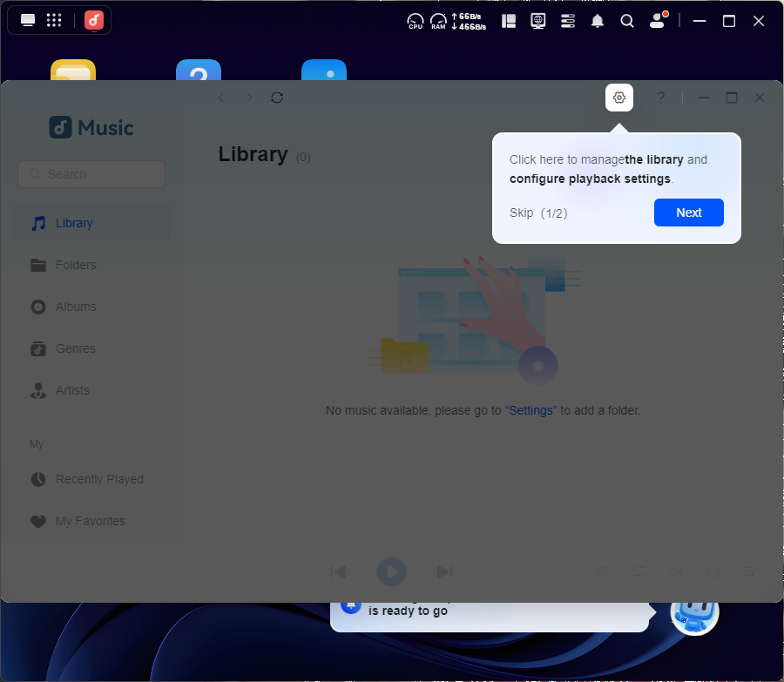
Task: Show the Artists list
Action: (72, 390)
